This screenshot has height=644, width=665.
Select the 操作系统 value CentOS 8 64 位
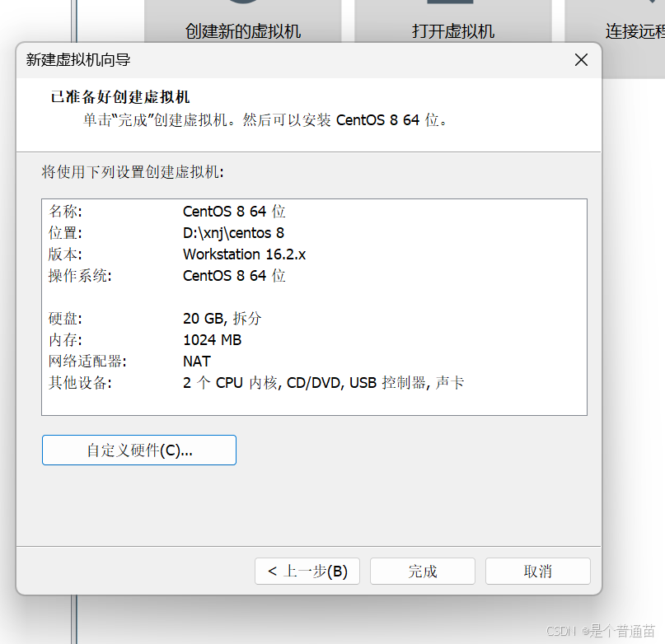[234, 276]
